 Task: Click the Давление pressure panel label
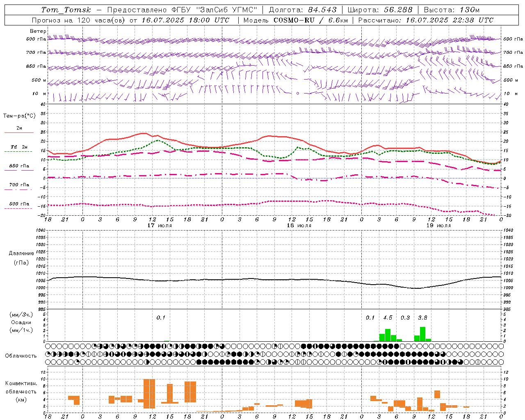tap(21, 253)
